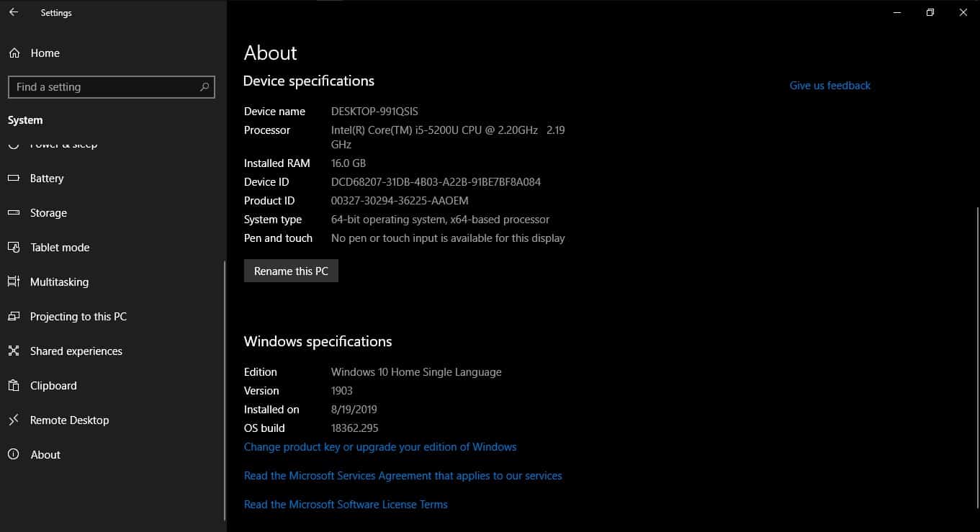The height and width of the screenshot is (532, 980).
Task: Read the Microsoft Services Agreement link
Action: (403, 476)
